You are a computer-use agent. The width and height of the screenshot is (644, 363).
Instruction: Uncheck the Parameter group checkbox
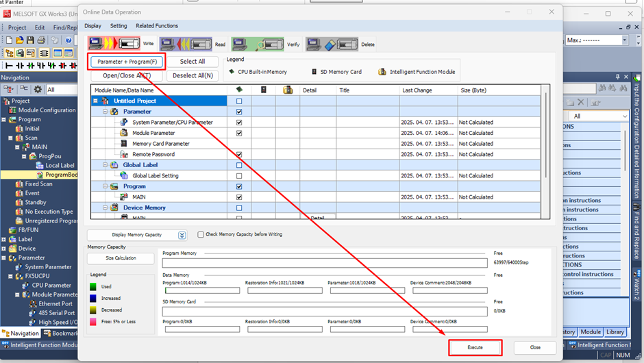coord(239,112)
